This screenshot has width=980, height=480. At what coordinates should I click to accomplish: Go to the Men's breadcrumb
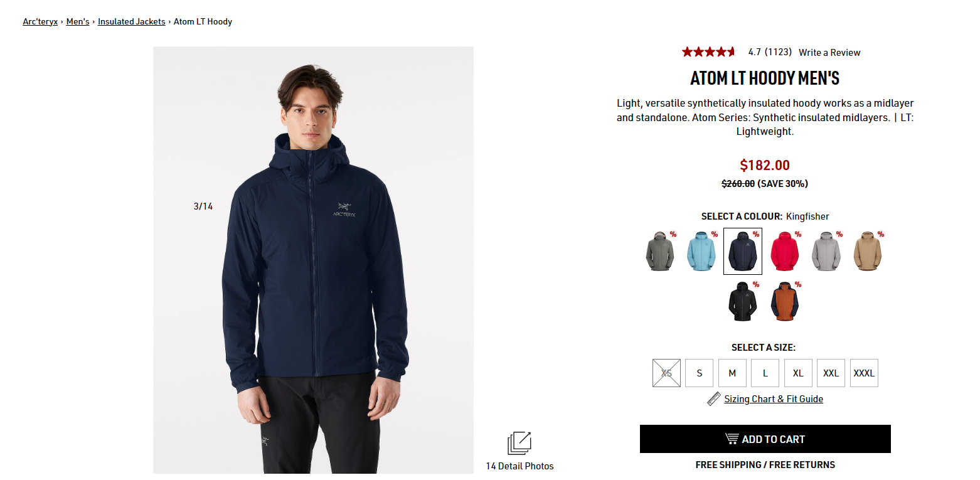[78, 21]
